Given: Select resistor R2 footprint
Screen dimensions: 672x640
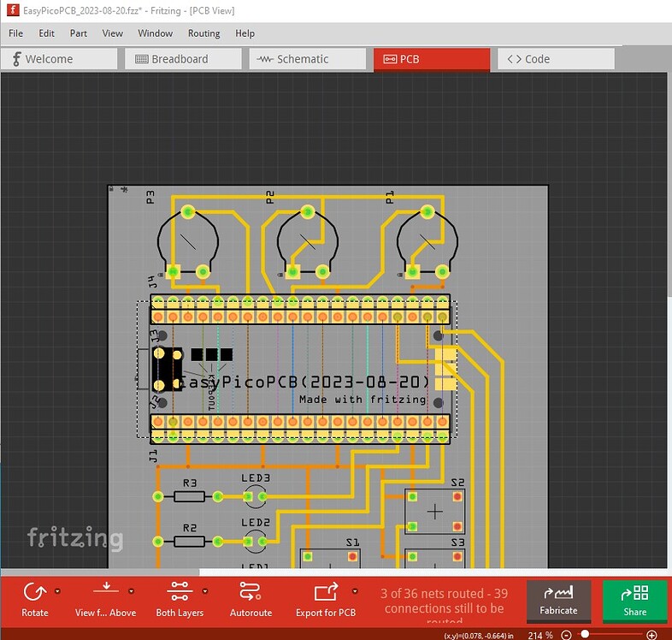Looking at the screenshot, I should point(189,542).
